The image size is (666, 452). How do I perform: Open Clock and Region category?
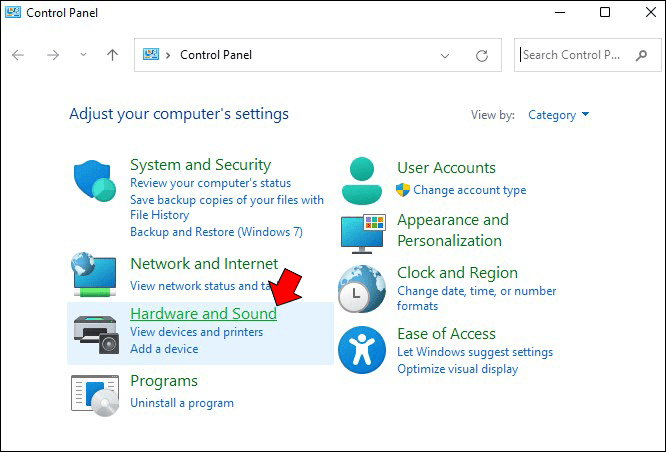[x=457, y=273]
